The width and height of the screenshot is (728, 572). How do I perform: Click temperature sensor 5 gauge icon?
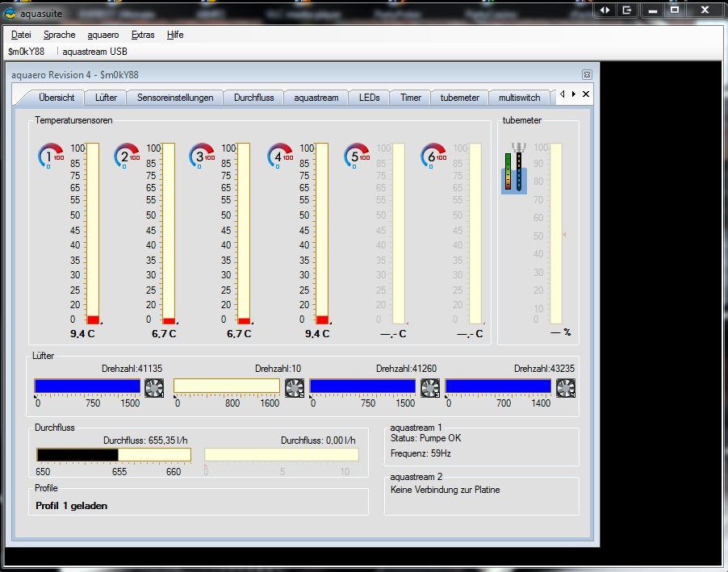coord(357,156)
